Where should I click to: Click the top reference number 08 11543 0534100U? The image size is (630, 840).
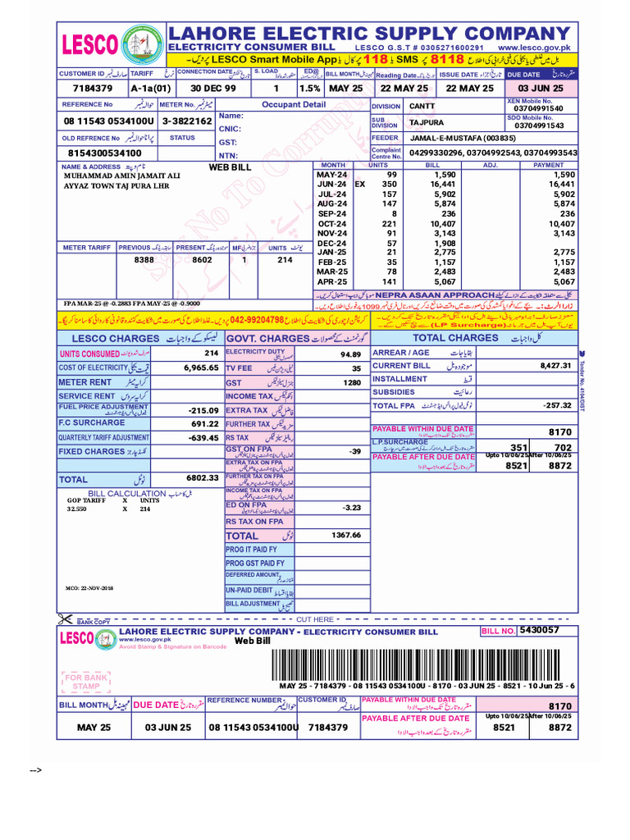pos(109,121)
